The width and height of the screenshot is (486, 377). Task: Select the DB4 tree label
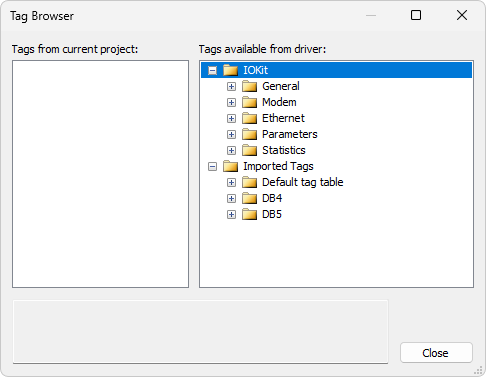click(x=272, y=198)
